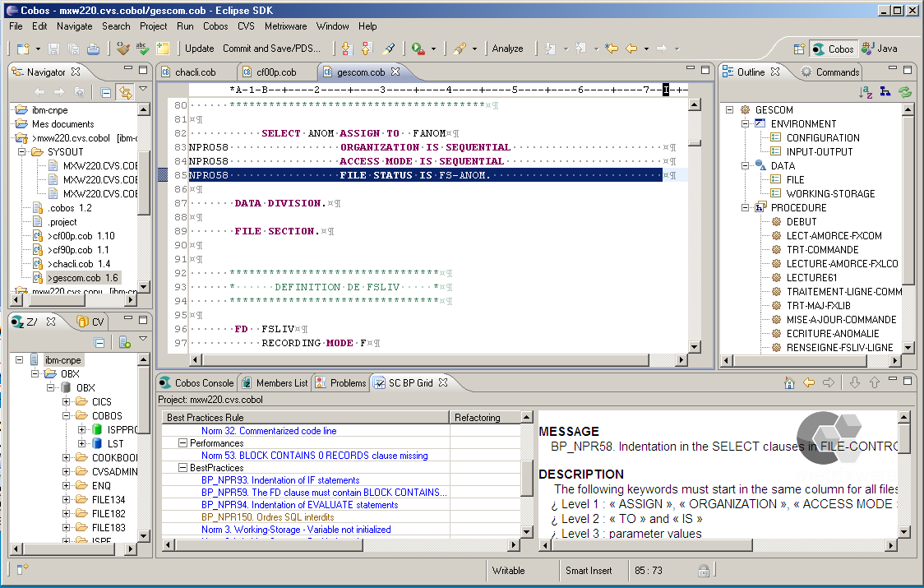The width and height of the screenshot is (924, 588).
Task: Click the green Run external tools icon
Action: click(x=418, y=49)
